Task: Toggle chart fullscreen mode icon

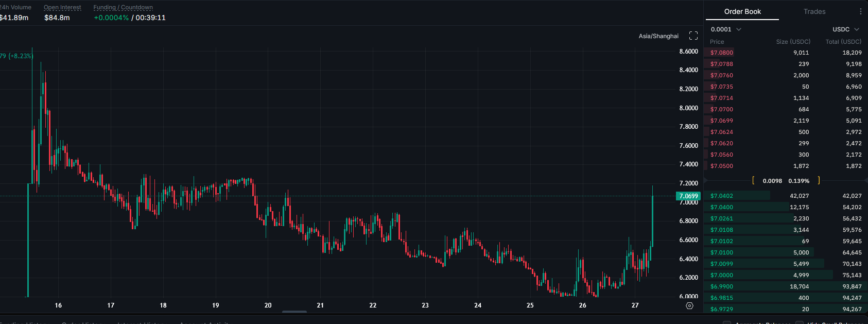Action: click(x=693, y=36)
